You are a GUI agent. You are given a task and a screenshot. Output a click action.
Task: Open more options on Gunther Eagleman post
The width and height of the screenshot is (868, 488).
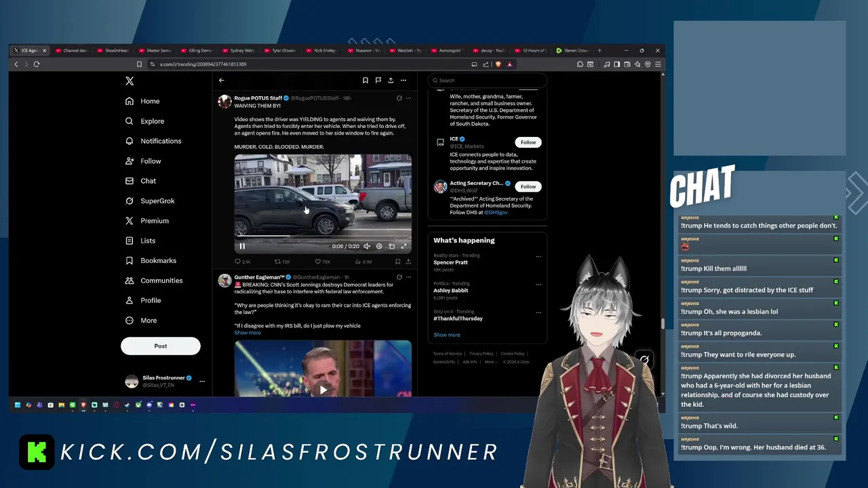[408, 277]
